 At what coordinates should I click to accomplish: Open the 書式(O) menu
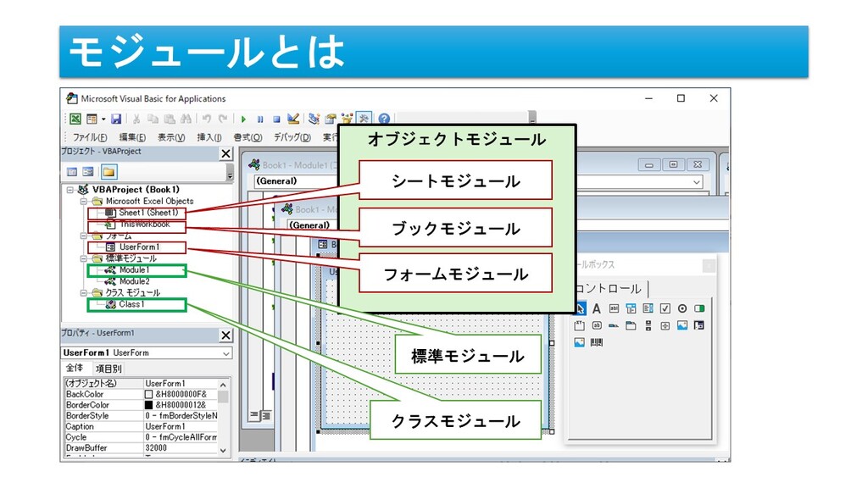[248, 137]
